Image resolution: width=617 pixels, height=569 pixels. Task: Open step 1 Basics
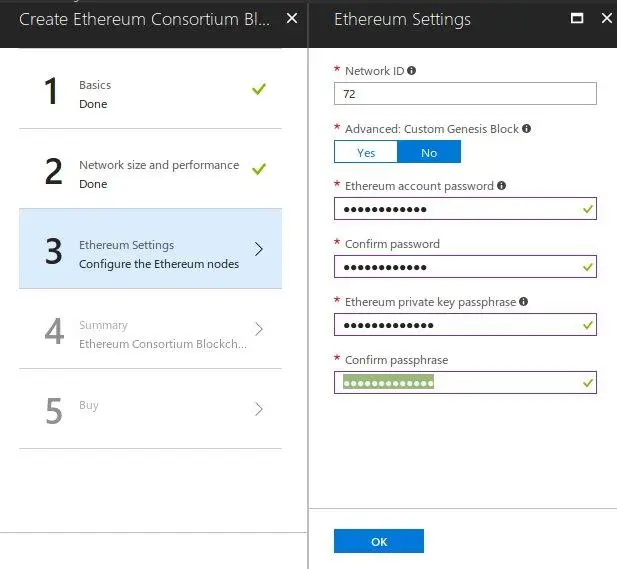pyautogui.click(x=150, y=94)
